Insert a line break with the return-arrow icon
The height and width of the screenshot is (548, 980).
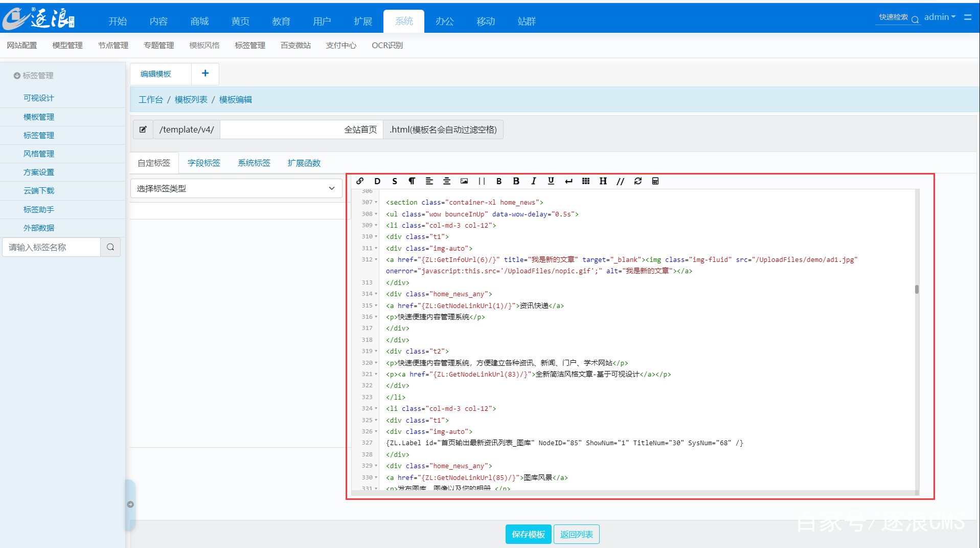click(568, 181)
